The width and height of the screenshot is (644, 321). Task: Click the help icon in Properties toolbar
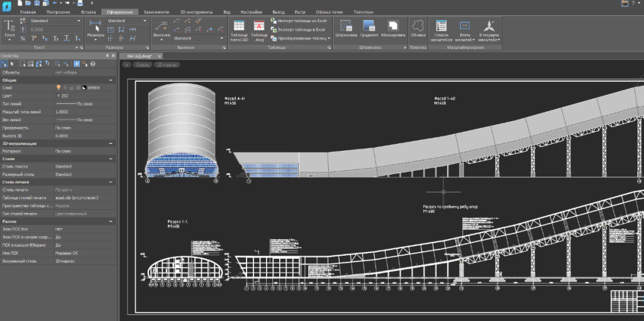[x=92, y=64]
